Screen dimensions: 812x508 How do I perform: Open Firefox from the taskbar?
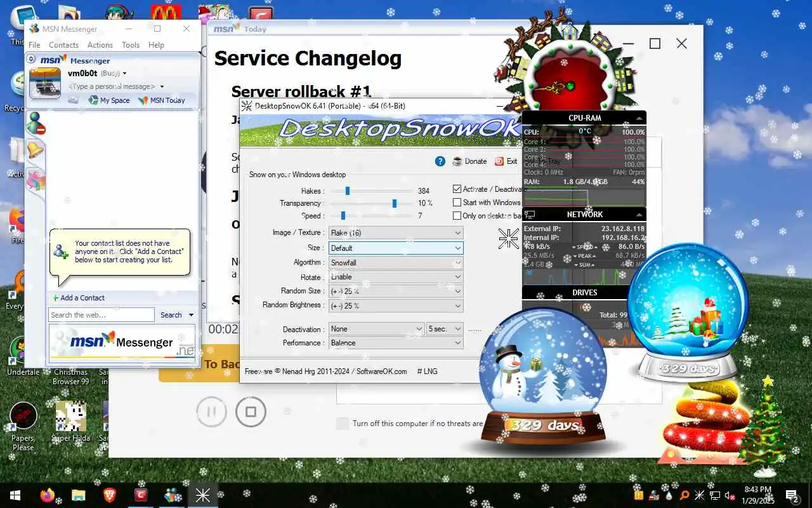coord(48,495)
